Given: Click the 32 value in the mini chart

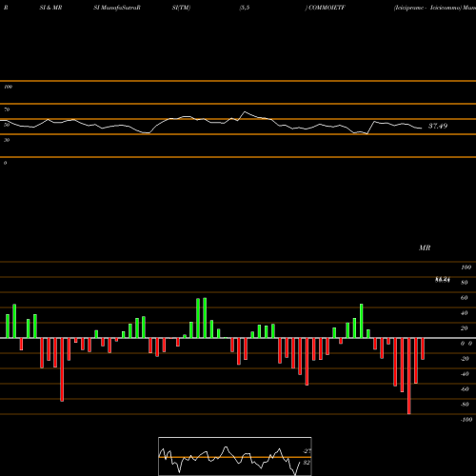Looking at the screenshot, I should click(x=307, y=463).
